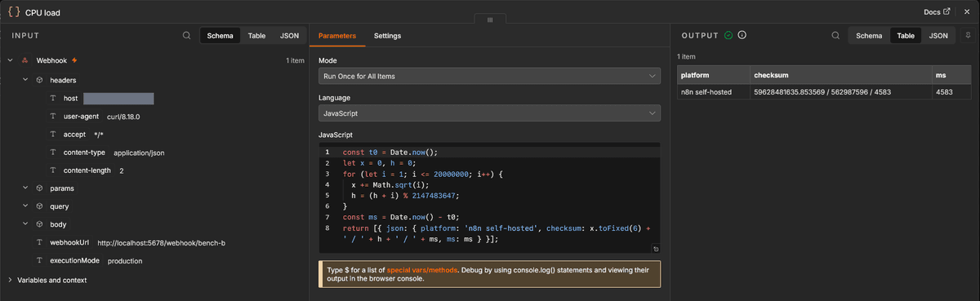Switch output view to Schema
Image resolution: width=980 pixels, height=301 pixels.
click(x=868, y=36)
